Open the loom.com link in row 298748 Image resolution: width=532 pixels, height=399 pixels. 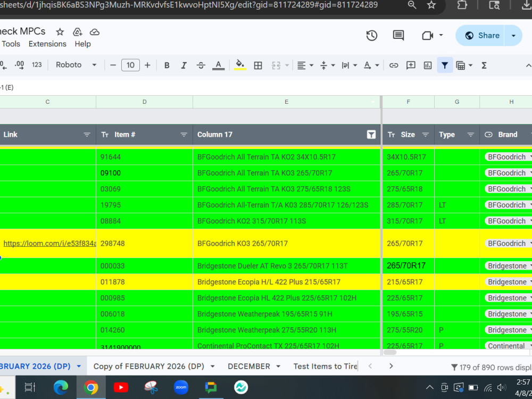(50, 243)
